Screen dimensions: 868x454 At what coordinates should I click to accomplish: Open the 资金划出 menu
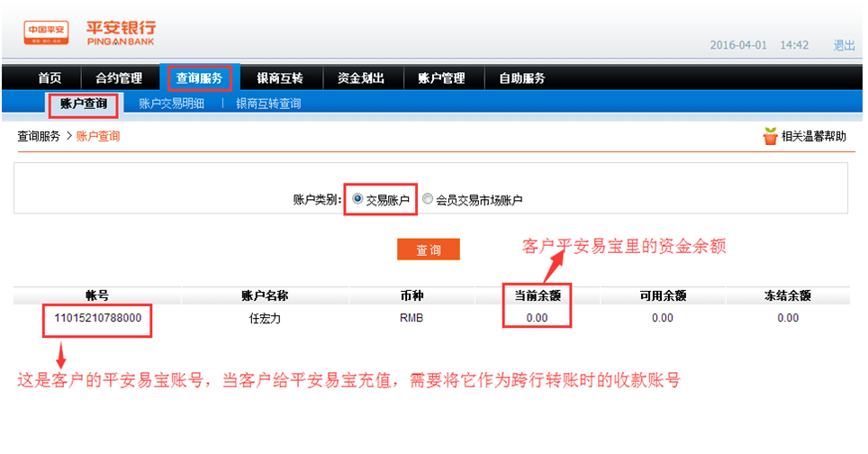click(x=361, y=78)
